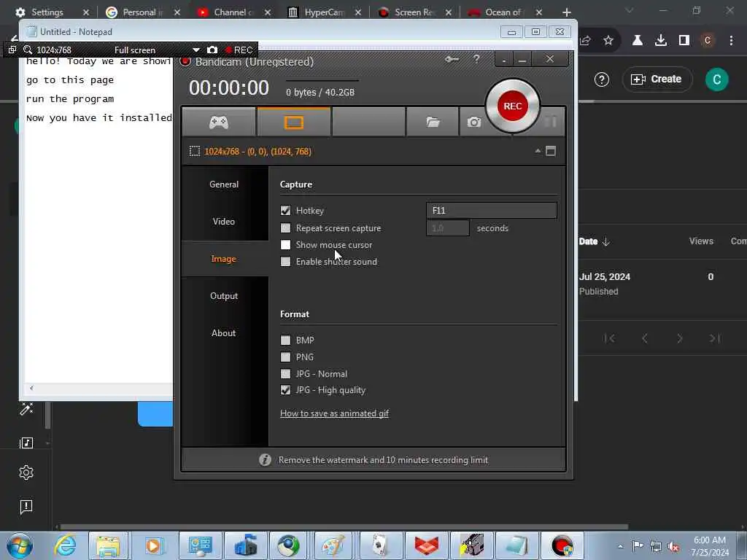Select JPG - Normal format checkbox
Viewport: 747px width, 560px height.
[x=285, y=374]
